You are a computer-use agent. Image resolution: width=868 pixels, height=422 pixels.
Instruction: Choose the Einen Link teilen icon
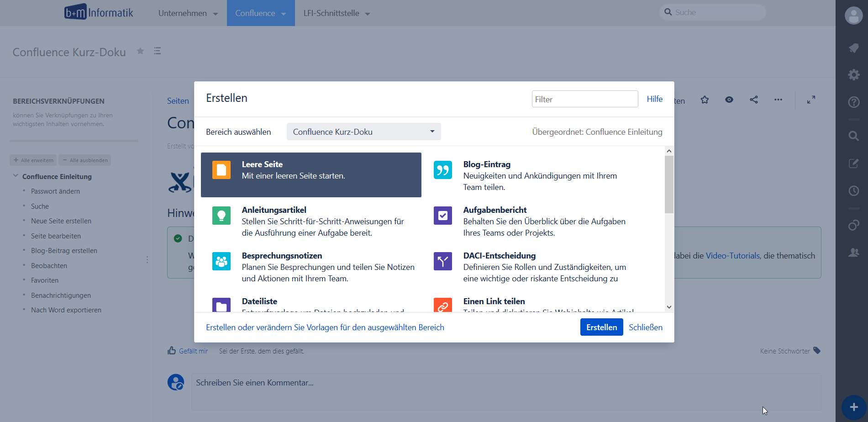(x=443, y=305)
